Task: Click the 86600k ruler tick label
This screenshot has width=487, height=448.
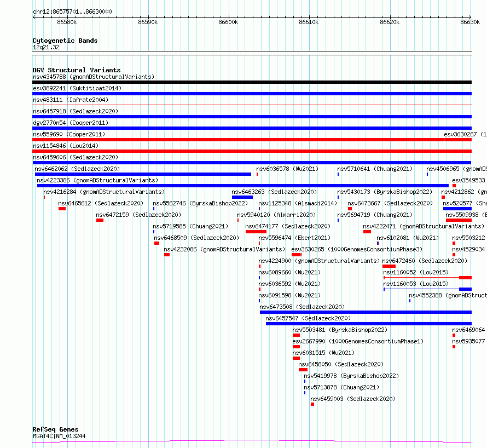Action: click(x=228, y=22)
